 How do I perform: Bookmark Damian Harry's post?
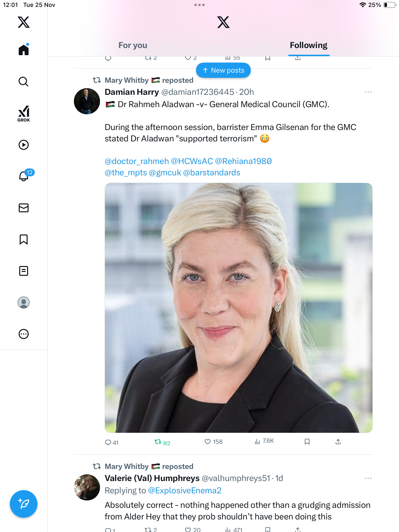(x=307, y=442)
